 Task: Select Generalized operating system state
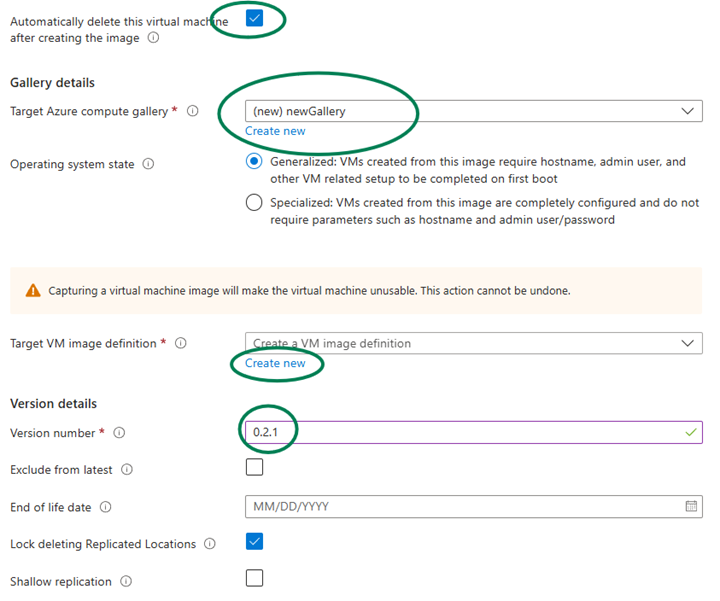pos(254,161)
